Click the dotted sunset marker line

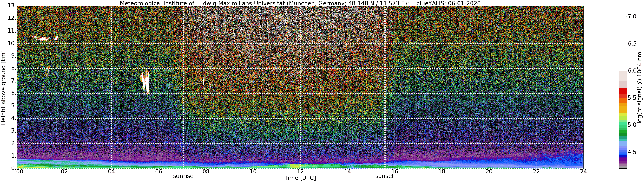pyautogui.click(x=385, y=87)
